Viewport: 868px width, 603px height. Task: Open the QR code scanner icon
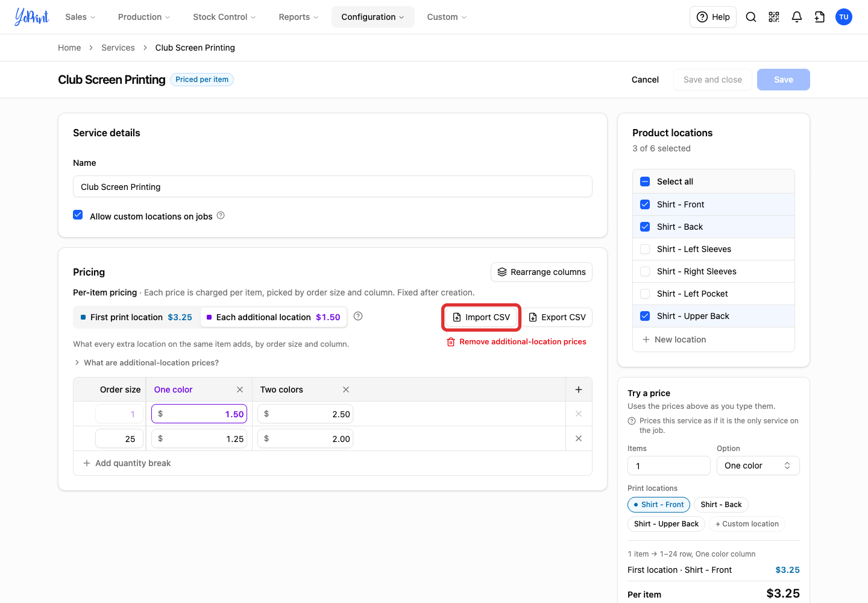click(x=774, y=17)
